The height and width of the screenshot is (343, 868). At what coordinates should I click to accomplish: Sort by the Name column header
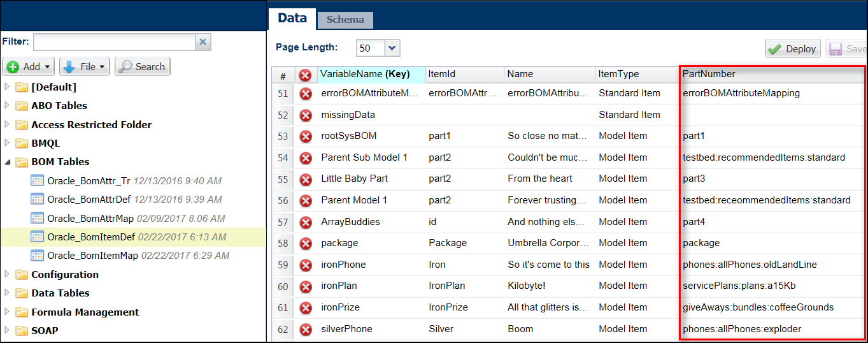550,74
